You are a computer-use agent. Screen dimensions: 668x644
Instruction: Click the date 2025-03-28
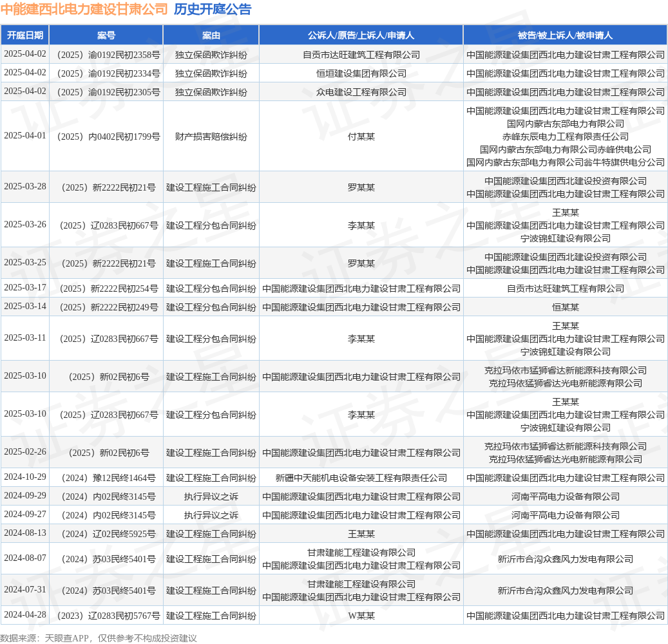(25, 187)
